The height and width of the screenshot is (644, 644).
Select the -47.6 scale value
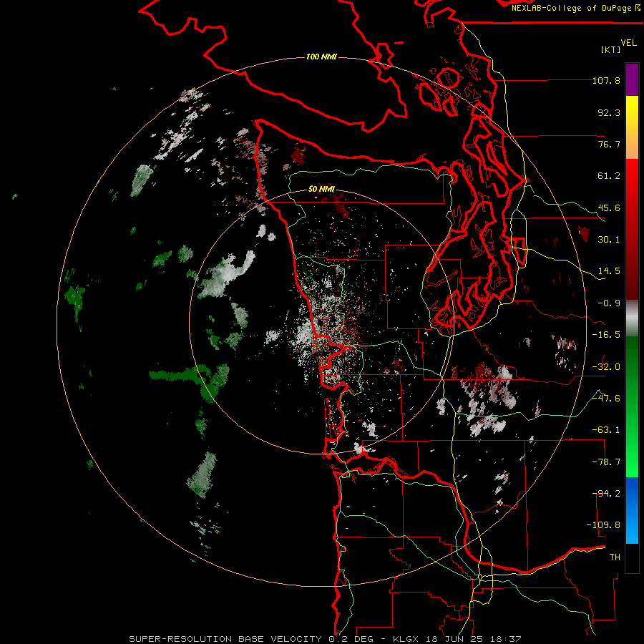pyautogui.click(x=606, y=399)
